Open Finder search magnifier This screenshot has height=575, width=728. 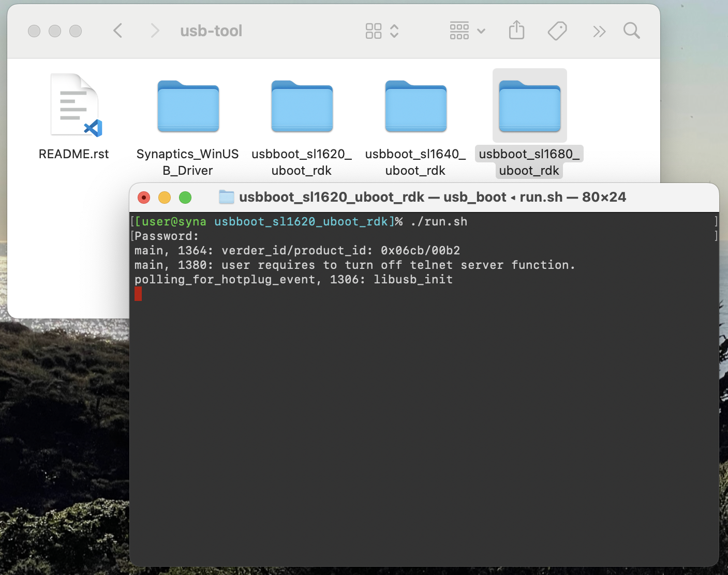pos(632,31)
